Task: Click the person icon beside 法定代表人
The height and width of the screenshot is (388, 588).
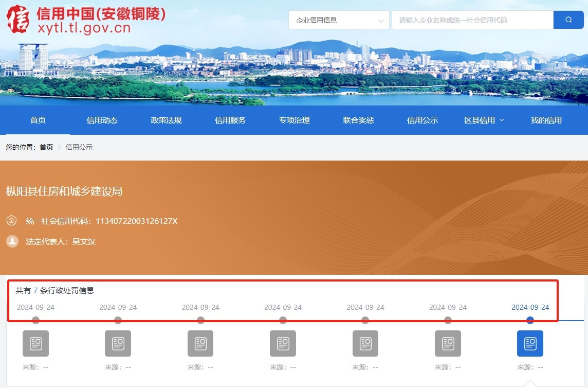Action: pos(11,241)
